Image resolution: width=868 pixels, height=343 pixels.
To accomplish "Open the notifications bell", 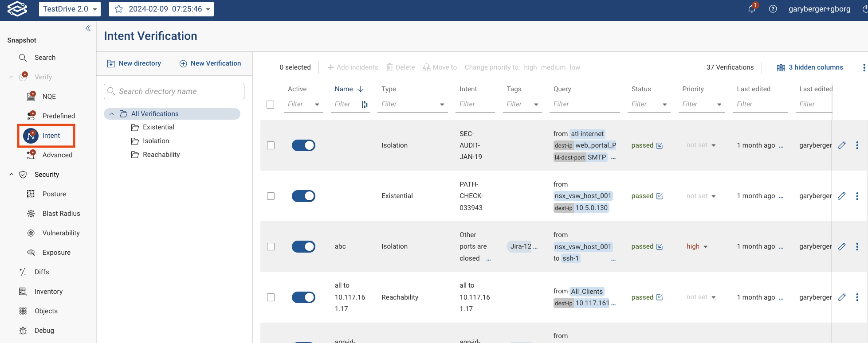I will point(751,9).
